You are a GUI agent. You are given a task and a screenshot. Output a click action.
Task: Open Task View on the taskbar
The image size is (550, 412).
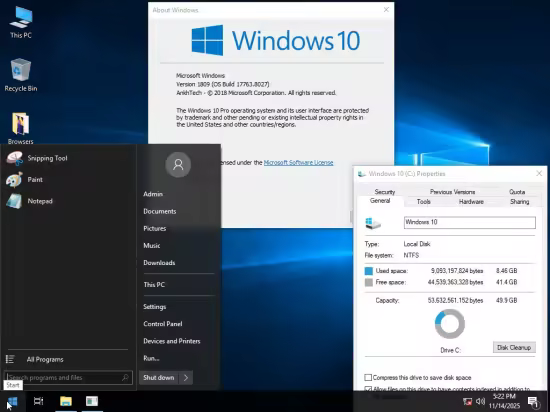[39, 401]
